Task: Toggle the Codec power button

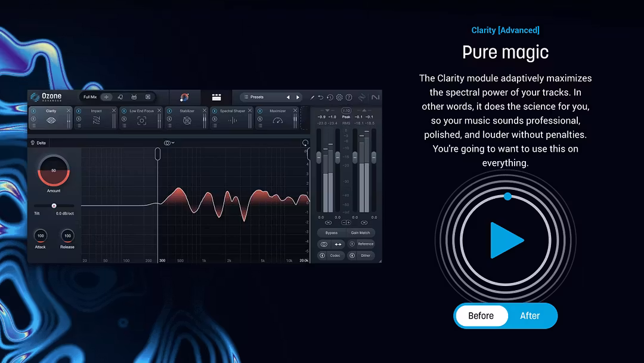Action: (323, 256)
